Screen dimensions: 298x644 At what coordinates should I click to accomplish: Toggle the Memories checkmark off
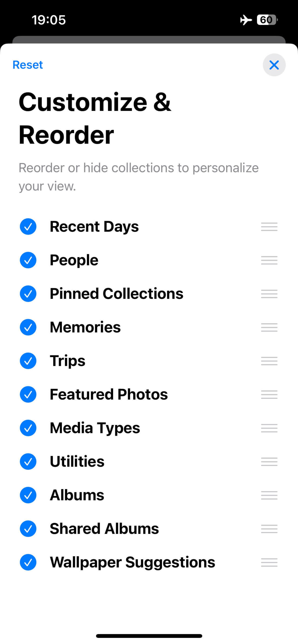28,327
